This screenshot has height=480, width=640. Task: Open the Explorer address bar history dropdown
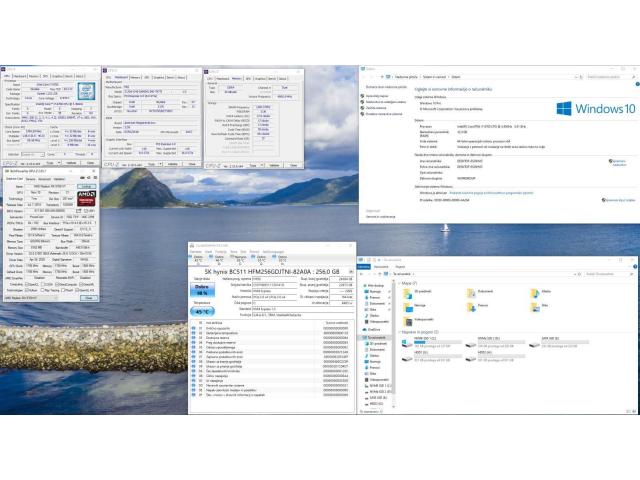(x=575, y=274)
